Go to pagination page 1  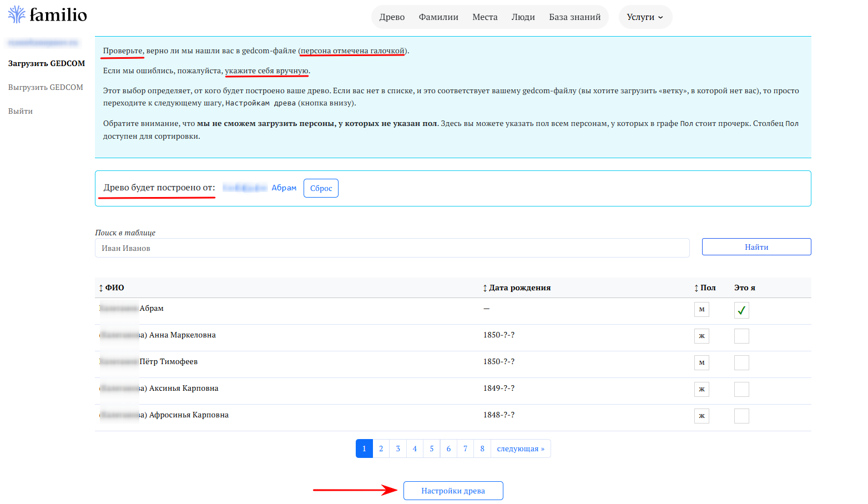(364, 448)
